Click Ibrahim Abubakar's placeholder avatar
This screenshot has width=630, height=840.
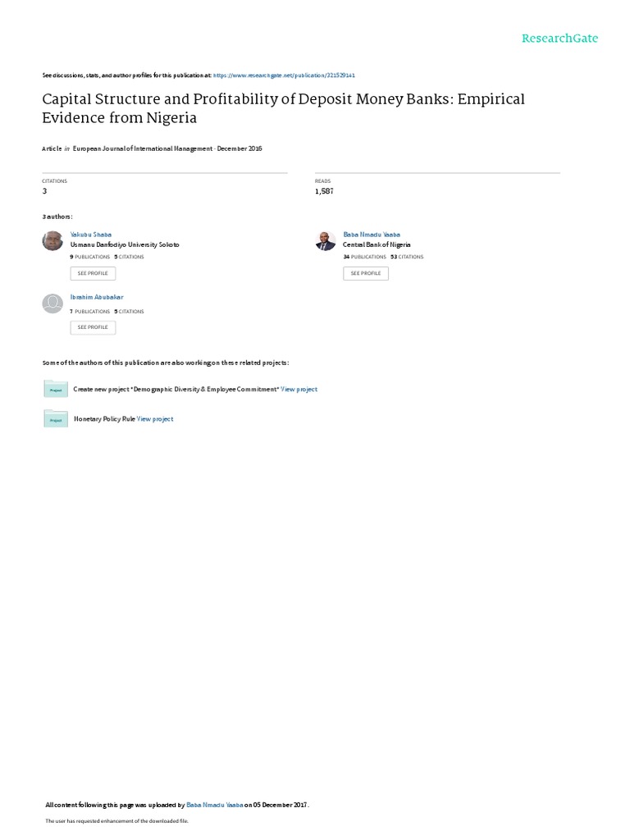point(52,304)
